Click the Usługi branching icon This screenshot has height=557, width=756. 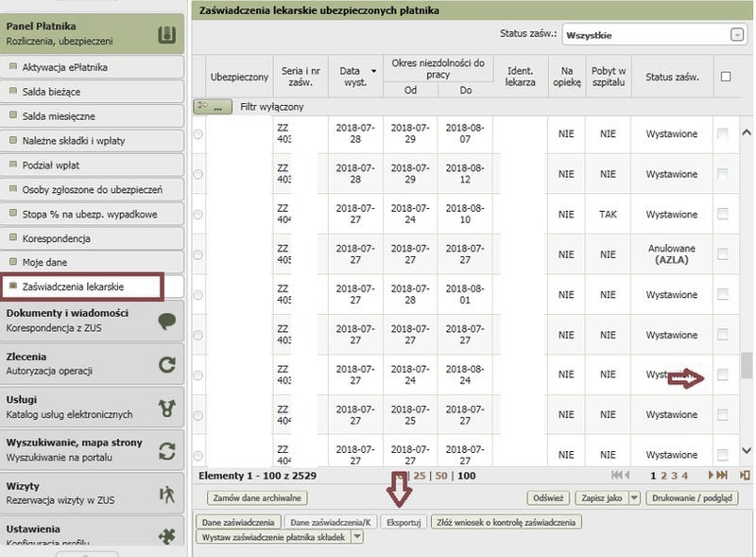tap(167, 408)
